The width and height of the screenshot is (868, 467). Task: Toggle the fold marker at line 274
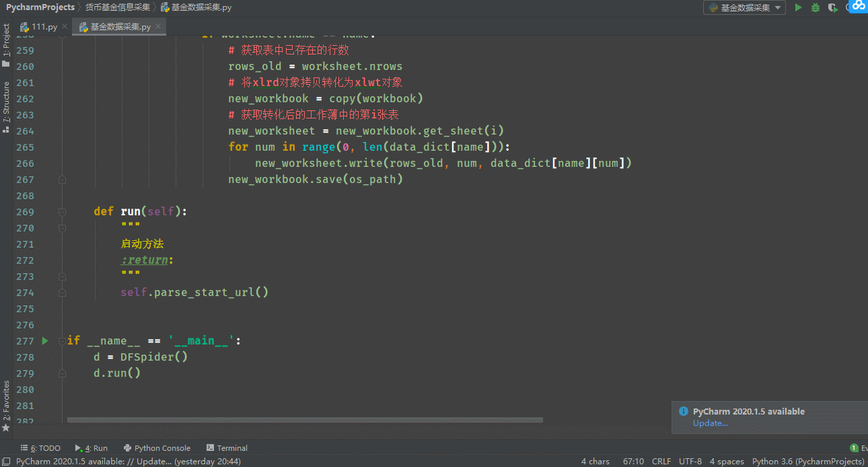click(x=62, y=292)
